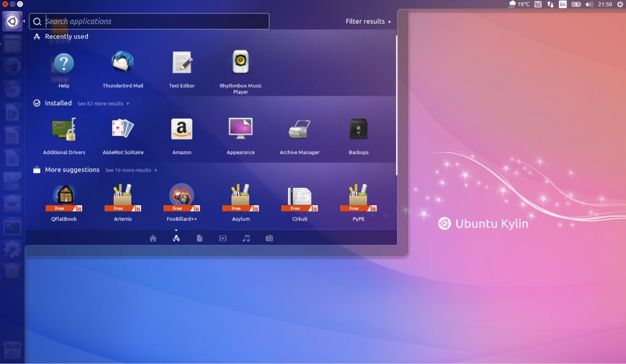626x364 pixels.
Task: Open the Photos lens
Action: [269, 238]
